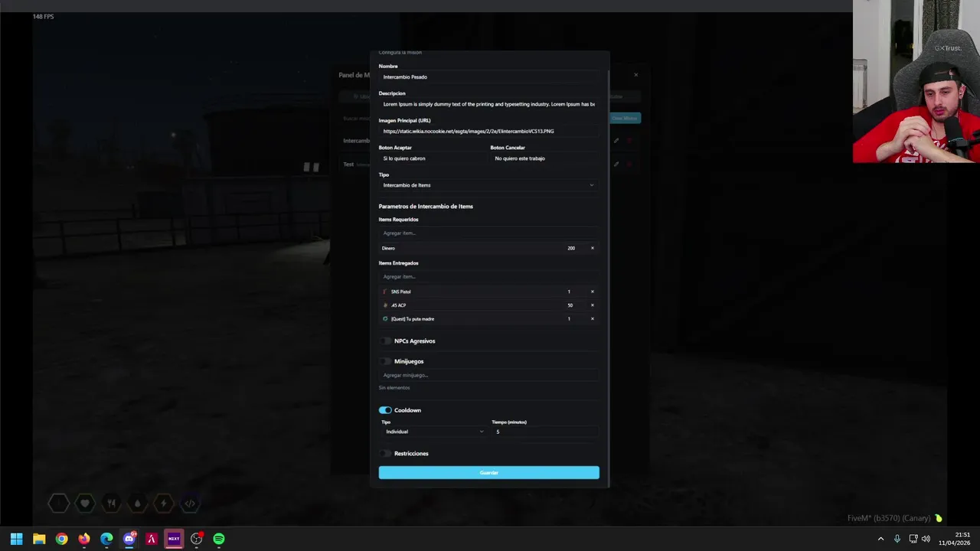980x551 pixels.
Task: Click the SNS Pistol quantity field
Action: click(x=574, y=292)
